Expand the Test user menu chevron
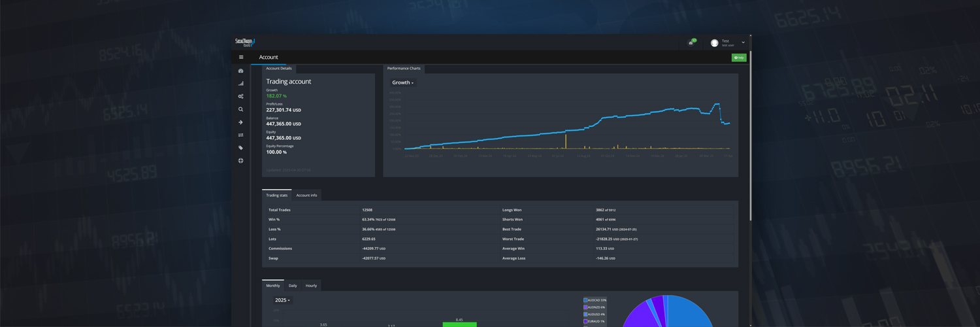980x327 pixels. click(x=743, y=43)
